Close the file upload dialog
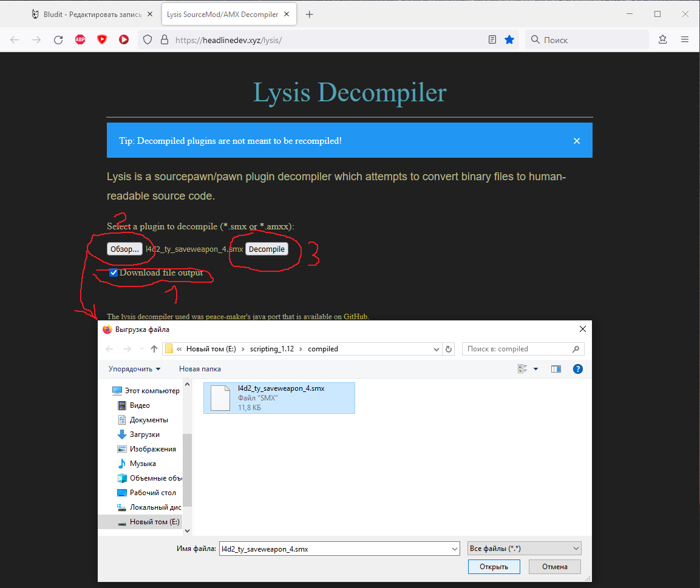 [x=583, y=329]
